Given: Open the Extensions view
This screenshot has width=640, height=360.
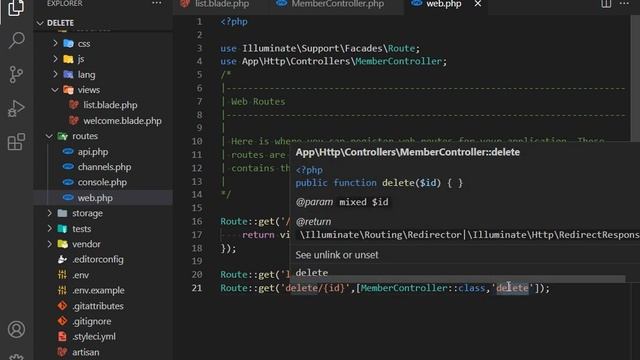Looking at the screenshot, I should [16, 142].
